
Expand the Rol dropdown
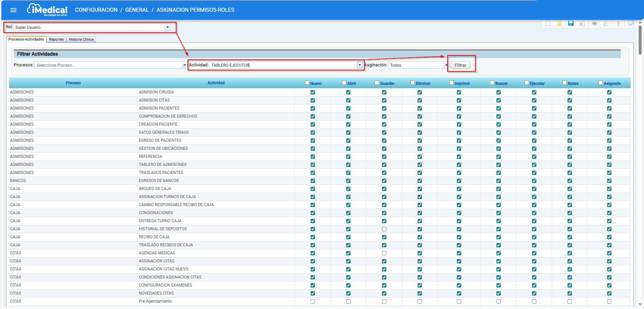[167, 27]
